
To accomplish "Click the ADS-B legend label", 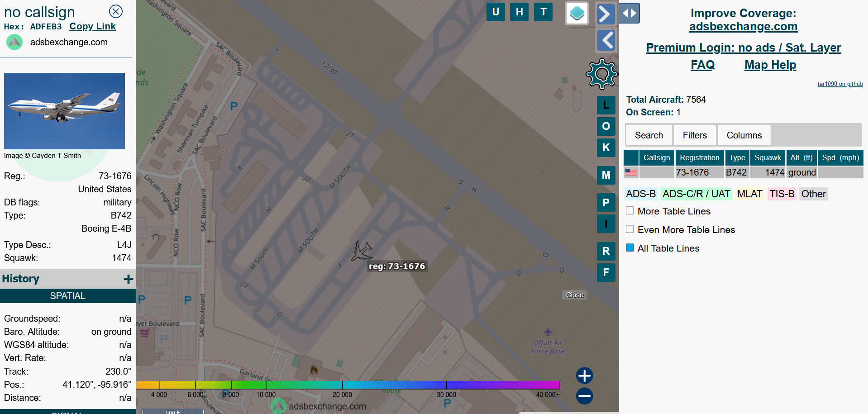I will [x=640, y=194].
